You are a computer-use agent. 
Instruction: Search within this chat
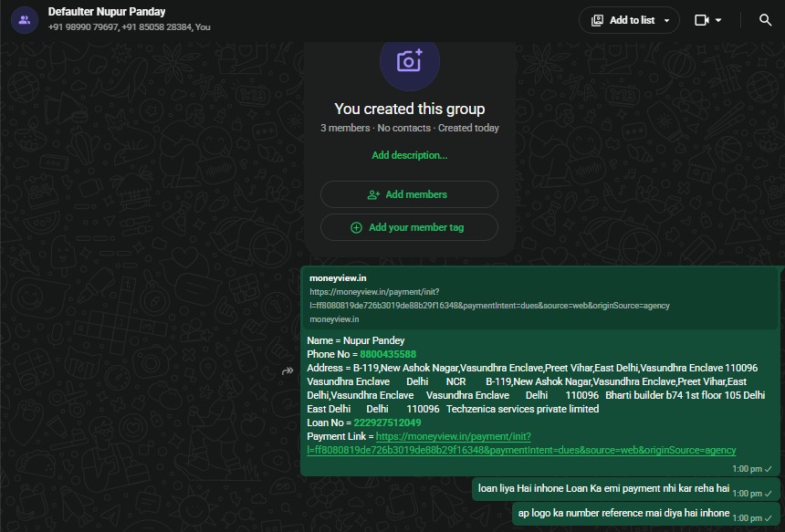click(765, 20)
